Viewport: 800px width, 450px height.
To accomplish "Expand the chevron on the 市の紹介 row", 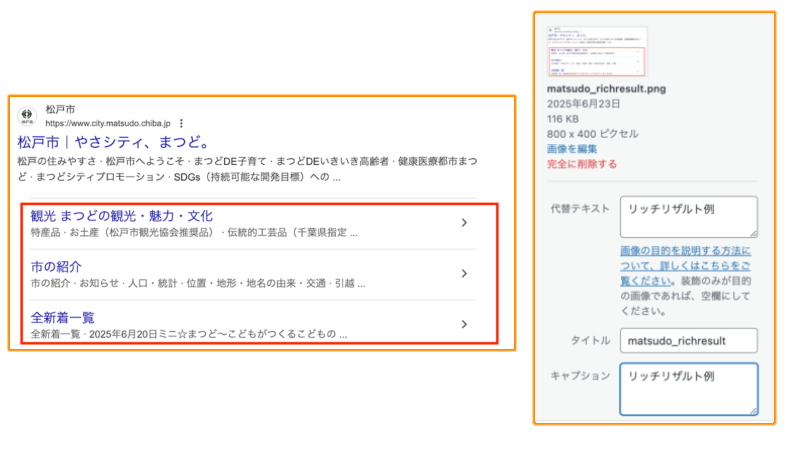I will coord(464,273).
